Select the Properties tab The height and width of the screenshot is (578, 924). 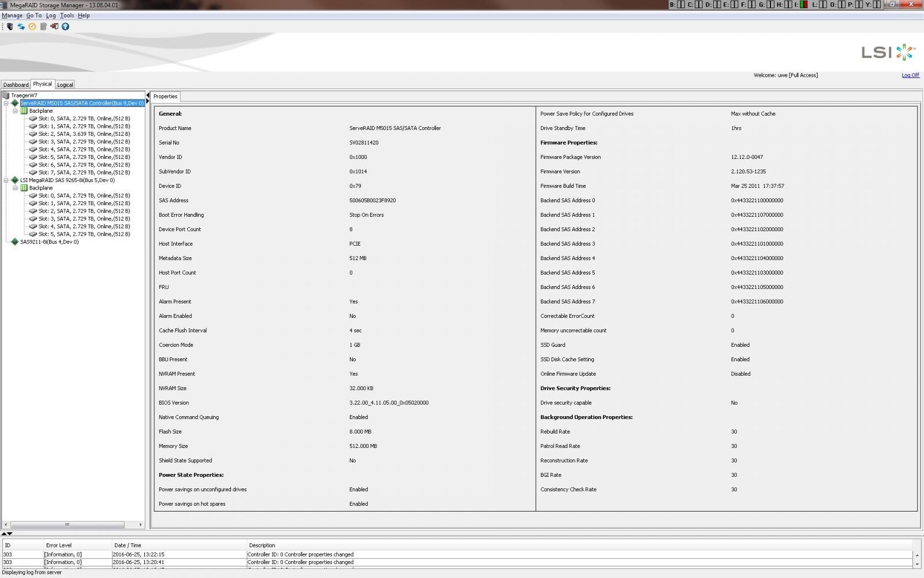point(165,97)
